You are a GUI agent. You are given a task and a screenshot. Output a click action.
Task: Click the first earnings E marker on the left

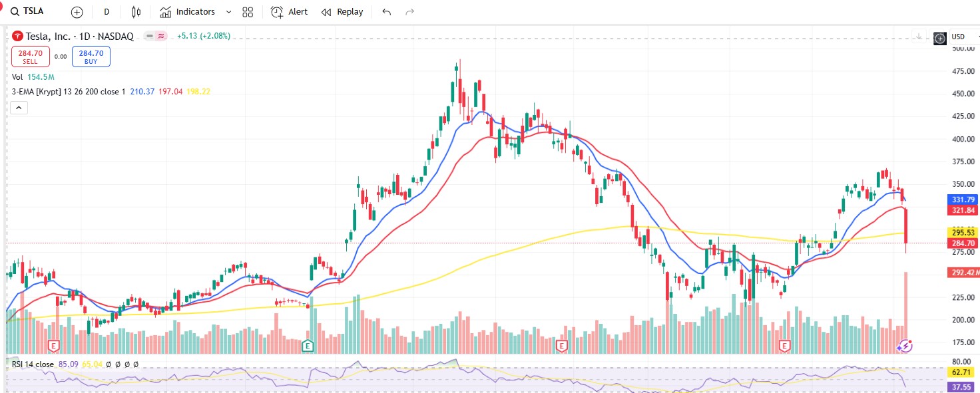55,346
